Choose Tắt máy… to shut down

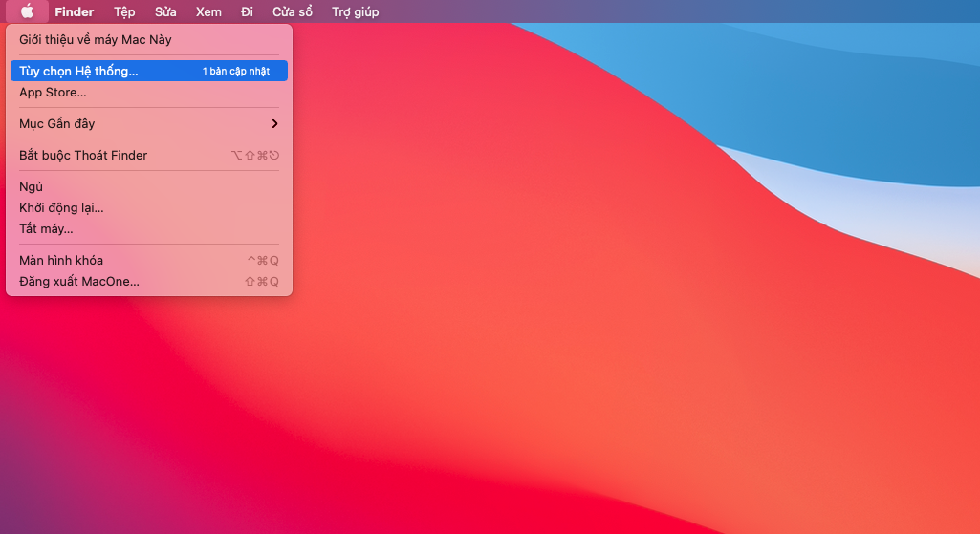(149, 228)
